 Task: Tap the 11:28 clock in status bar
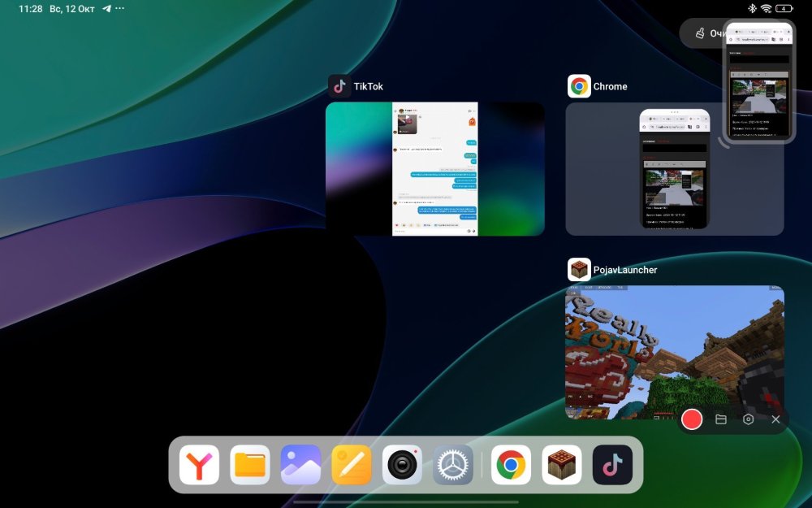31,9
